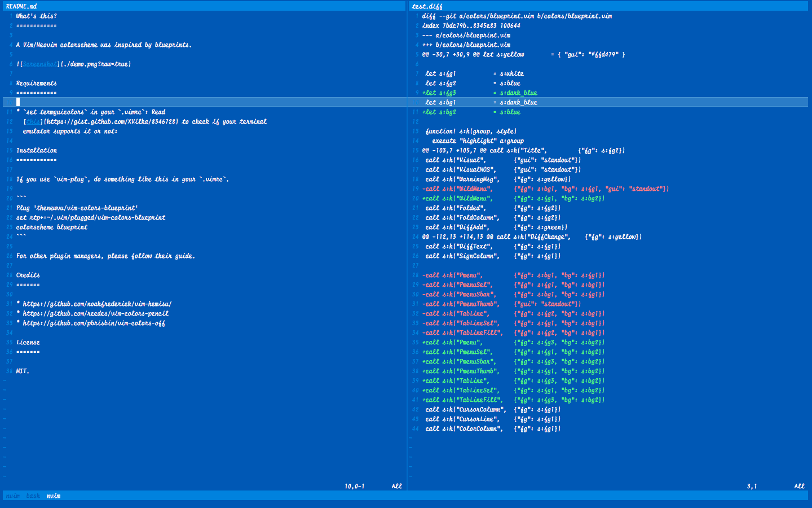The width and height of the screenshot is (812, 508).
Task: Click the 'colorscheme blueprint' line
Action: coord(52,227)
